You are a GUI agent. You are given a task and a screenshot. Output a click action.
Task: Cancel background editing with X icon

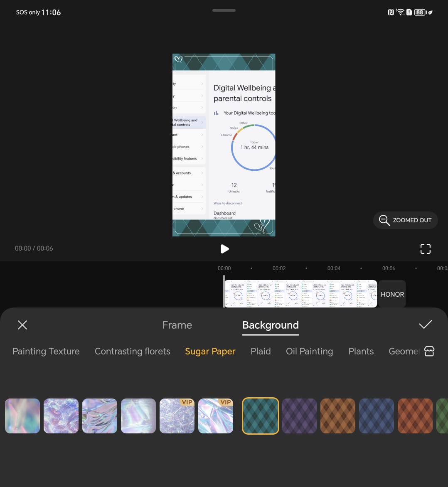[x=22, y=325]
